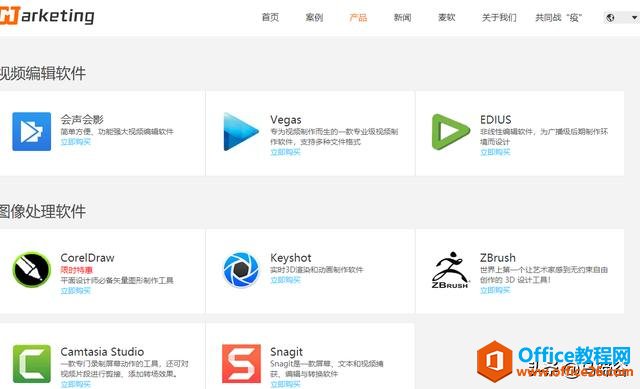
Task: Click 简单方便、功能强大视频编辑软件 description
Action: (117, 131)
